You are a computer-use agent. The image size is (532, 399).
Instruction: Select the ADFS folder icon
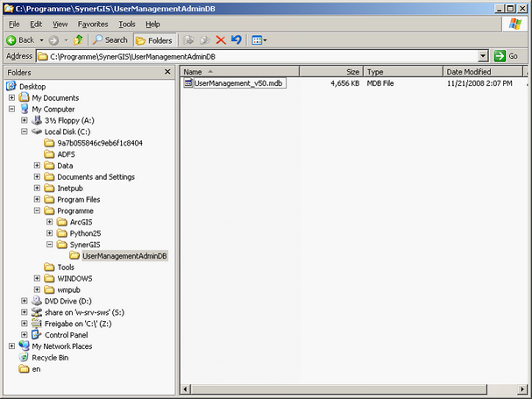[49, 154]
